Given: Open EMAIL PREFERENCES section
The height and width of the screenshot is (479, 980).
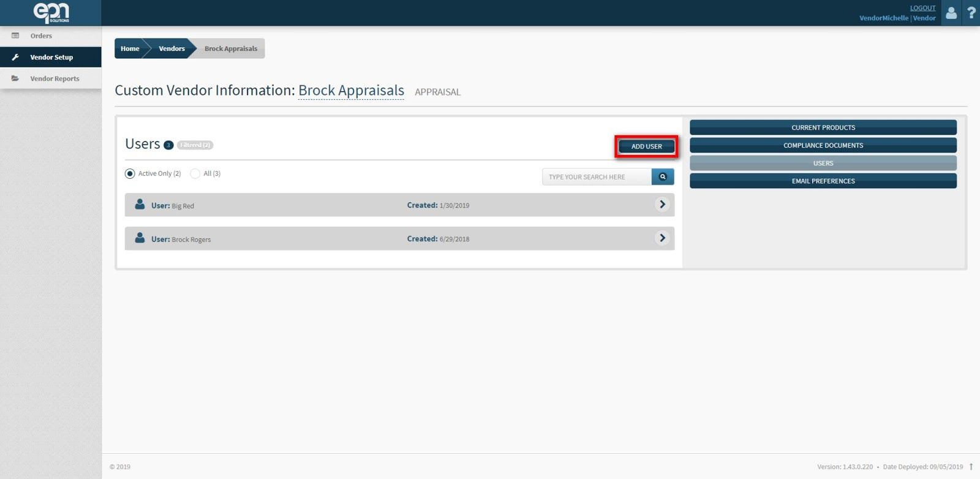Looking at the screenshot, I should 823,181.
